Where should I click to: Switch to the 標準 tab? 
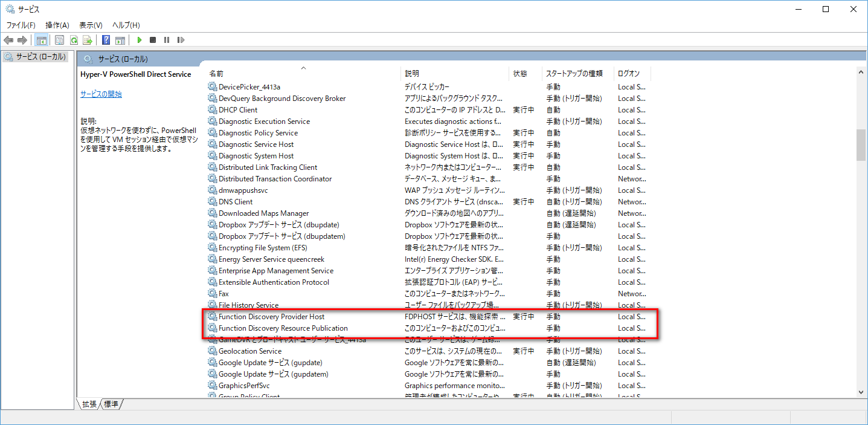pyautogui.click(x=111, y=404)
